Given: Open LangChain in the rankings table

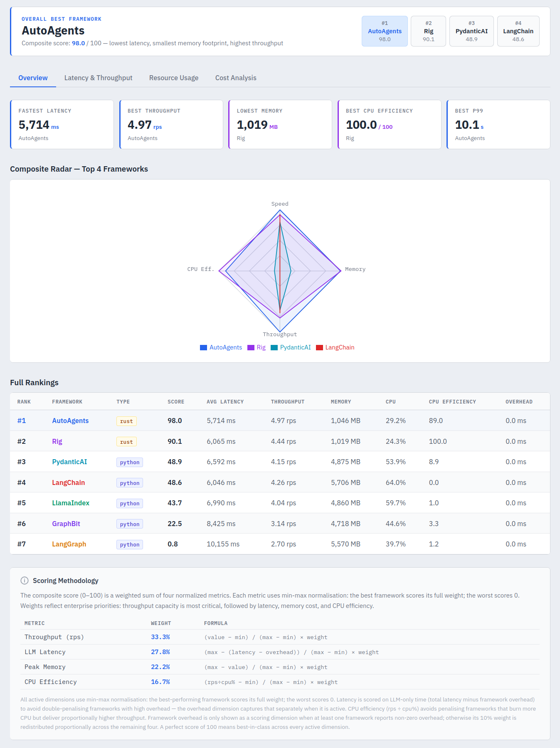Looking at the screenshot, I should (x=68, y=482).
